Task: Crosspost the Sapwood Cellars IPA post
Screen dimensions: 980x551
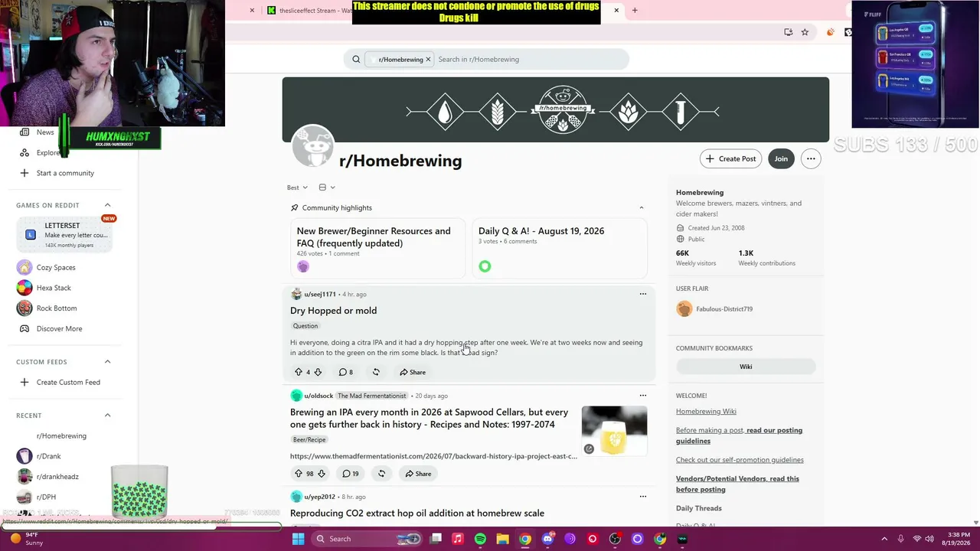Action: (381, 474)
